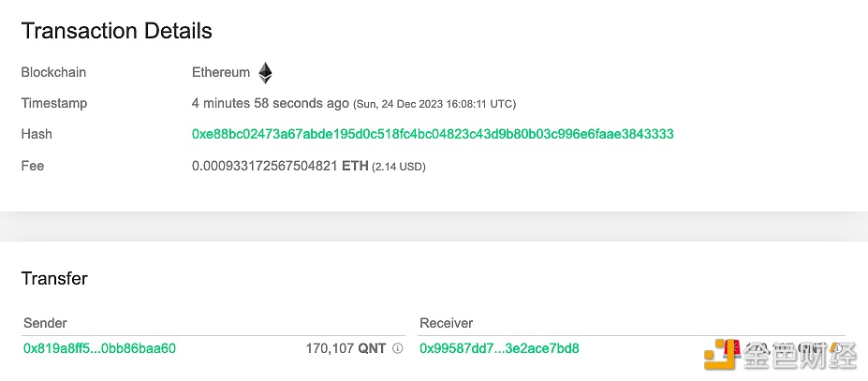868x381 pixels.
Task: Click the Transfer section heading
Action: (54, 278)
